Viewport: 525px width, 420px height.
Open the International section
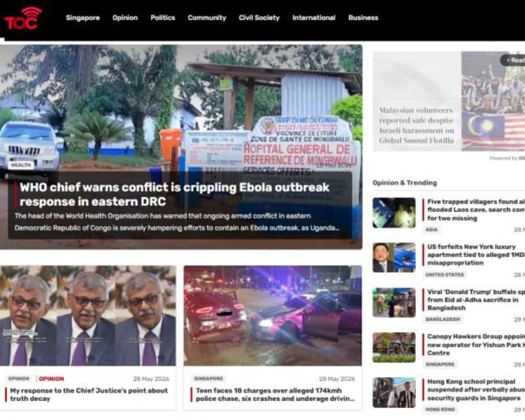[x=313, y=18]
